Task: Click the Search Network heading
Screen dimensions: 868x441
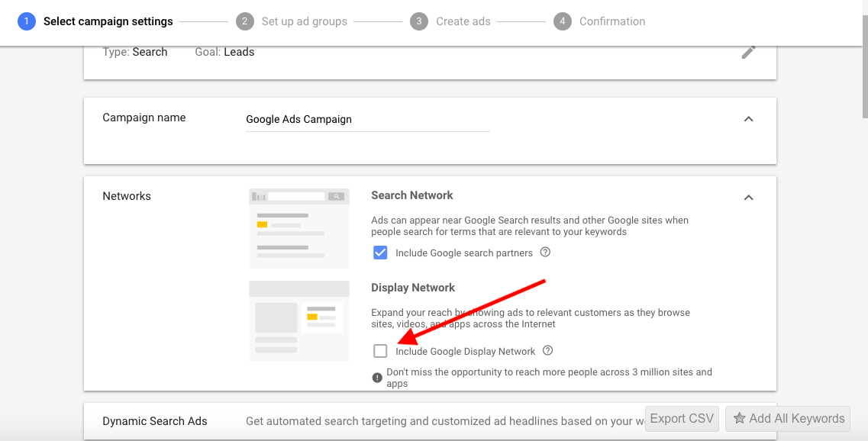Action: click(411, 195)
